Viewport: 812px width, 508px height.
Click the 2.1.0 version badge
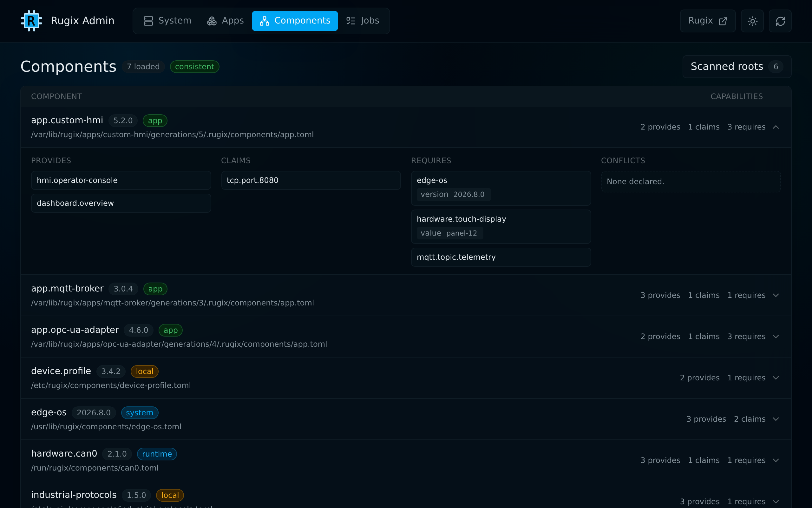(117, 454)
